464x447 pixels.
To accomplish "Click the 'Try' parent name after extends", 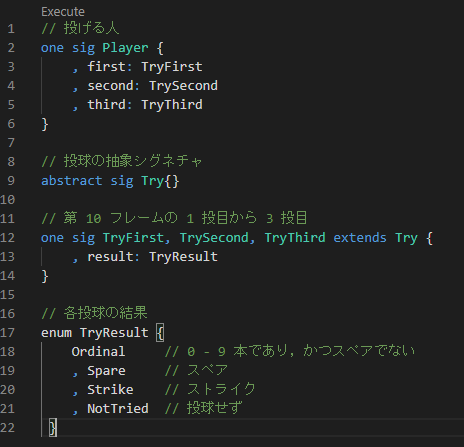I will tap(406, 238).
